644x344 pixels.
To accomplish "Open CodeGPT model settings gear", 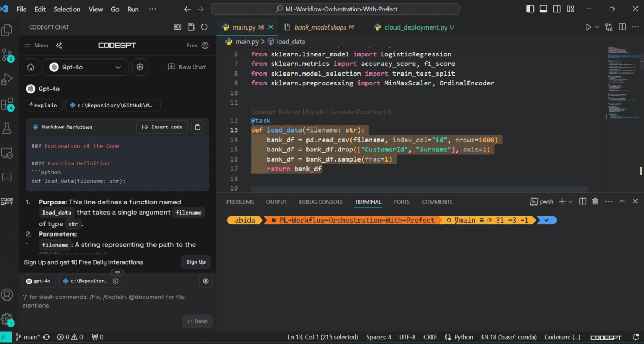I will coord(141,67).
